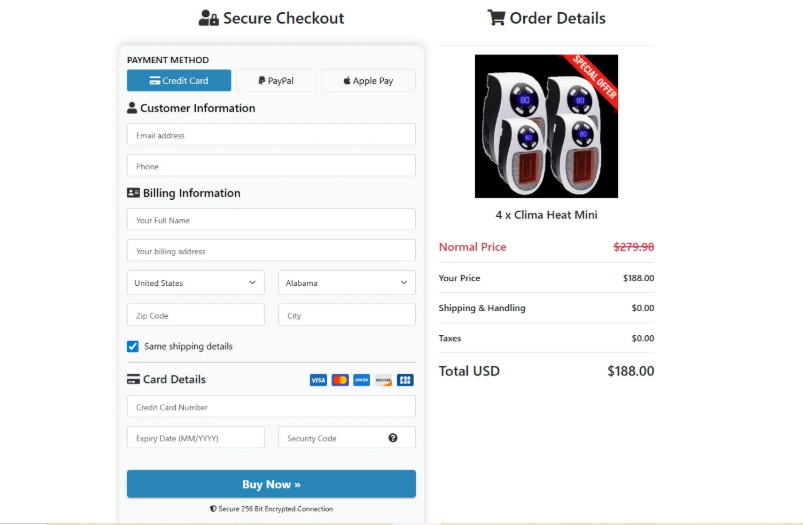Switch to PayPal payment method
803x525 pixels.
point(275,81)
